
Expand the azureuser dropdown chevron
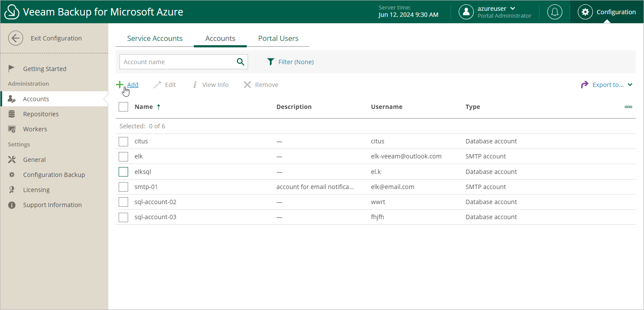[513, 9]
